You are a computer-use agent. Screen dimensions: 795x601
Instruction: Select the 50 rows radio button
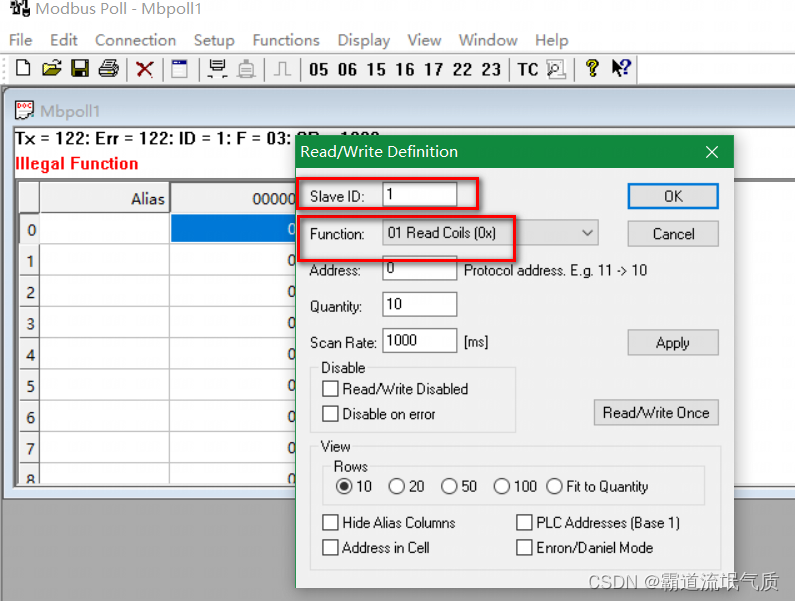[449, 486]
